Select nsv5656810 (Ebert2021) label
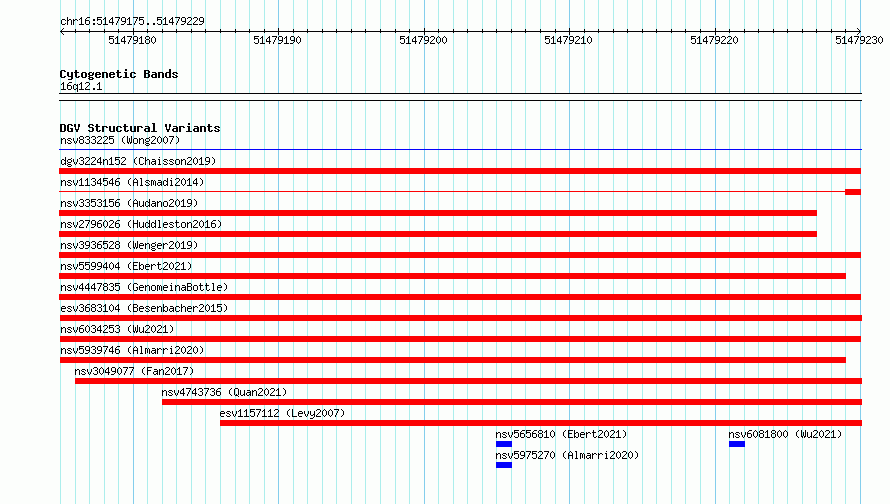 pyautogui.click(x=561, y=434)
